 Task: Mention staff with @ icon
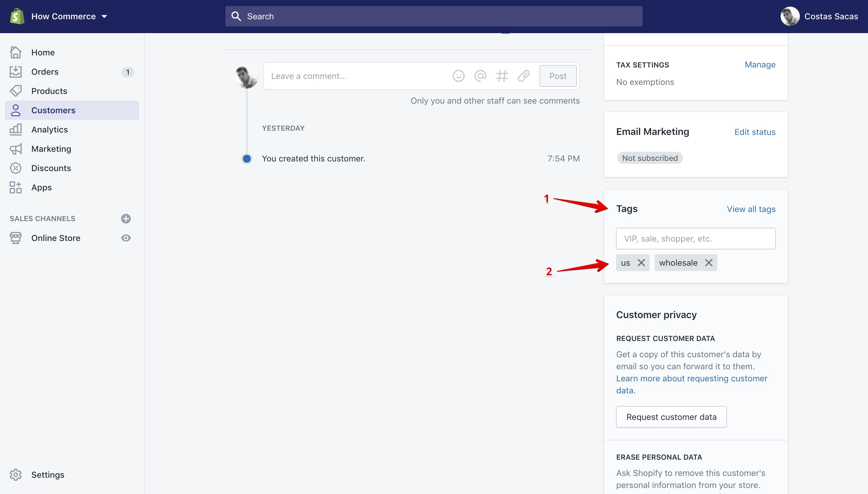coord(480,76)
